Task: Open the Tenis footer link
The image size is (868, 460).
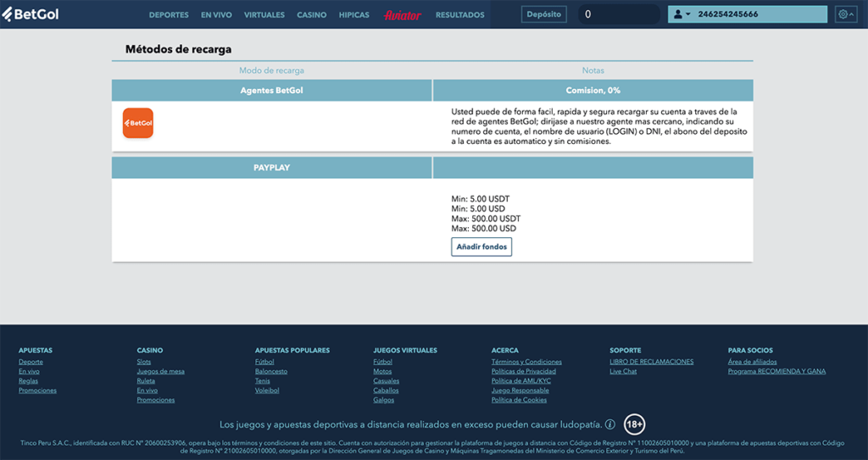Action: tap(263, 381)
